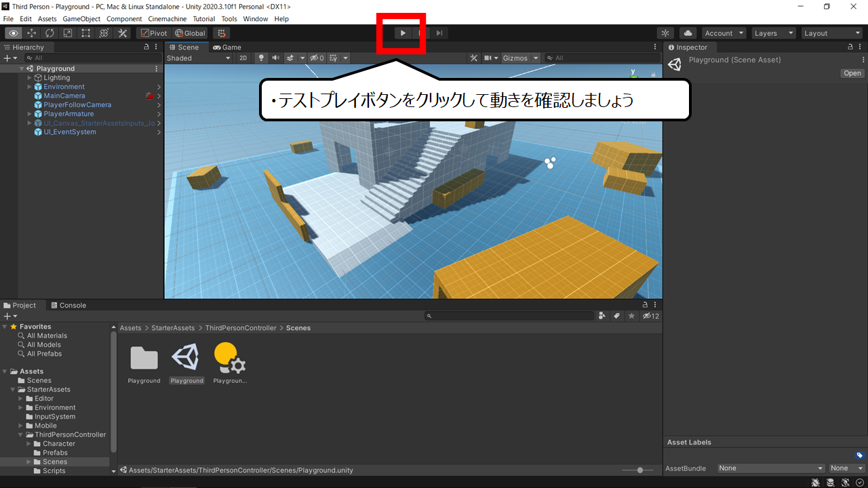
Task: Toggle 2D view mode in Scene
Action: (x=243, y=58)
